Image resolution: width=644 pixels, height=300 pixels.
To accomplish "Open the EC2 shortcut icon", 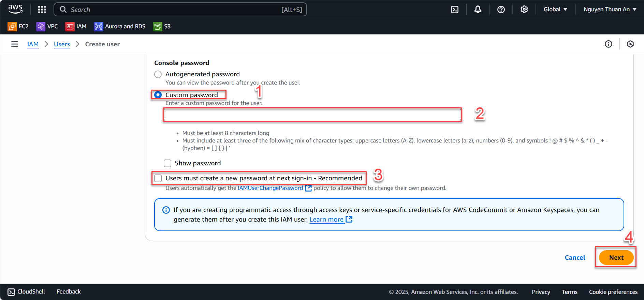I will (x=12, y=27).
